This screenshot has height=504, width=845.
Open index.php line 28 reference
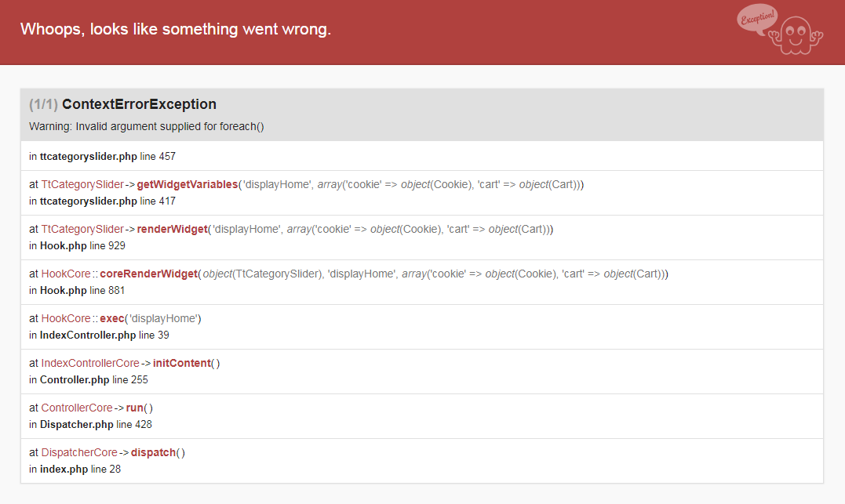coord(75,469)
